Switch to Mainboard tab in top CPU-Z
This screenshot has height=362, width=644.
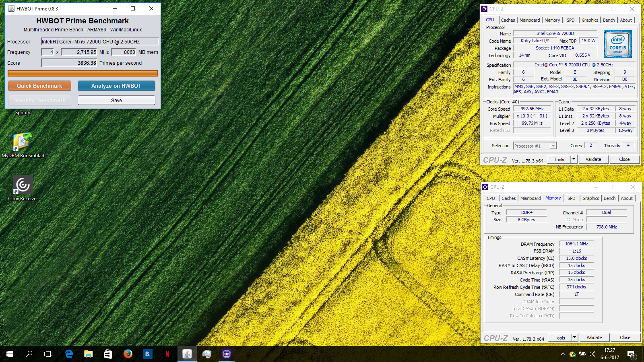pos(530,20)
